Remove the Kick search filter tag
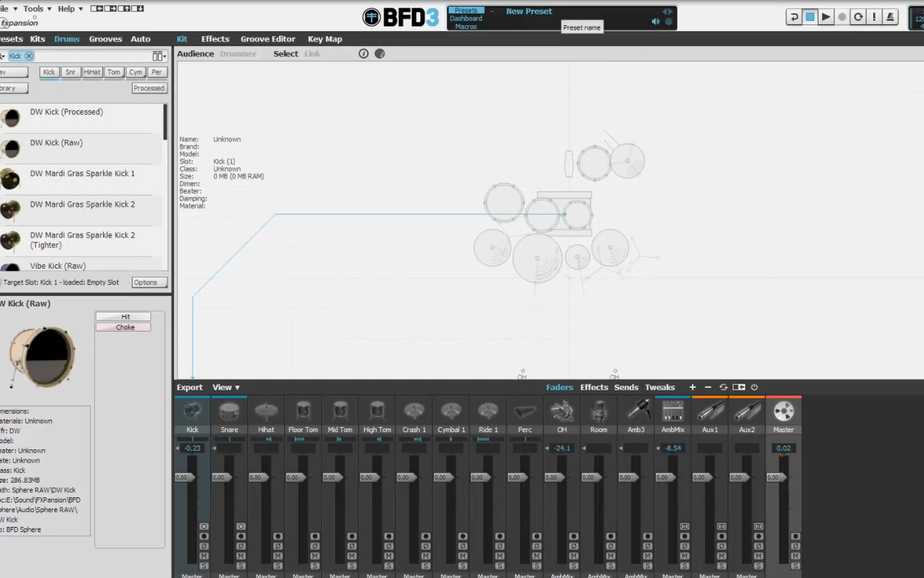Screen dimensions: 924x578 coord(29,56)
